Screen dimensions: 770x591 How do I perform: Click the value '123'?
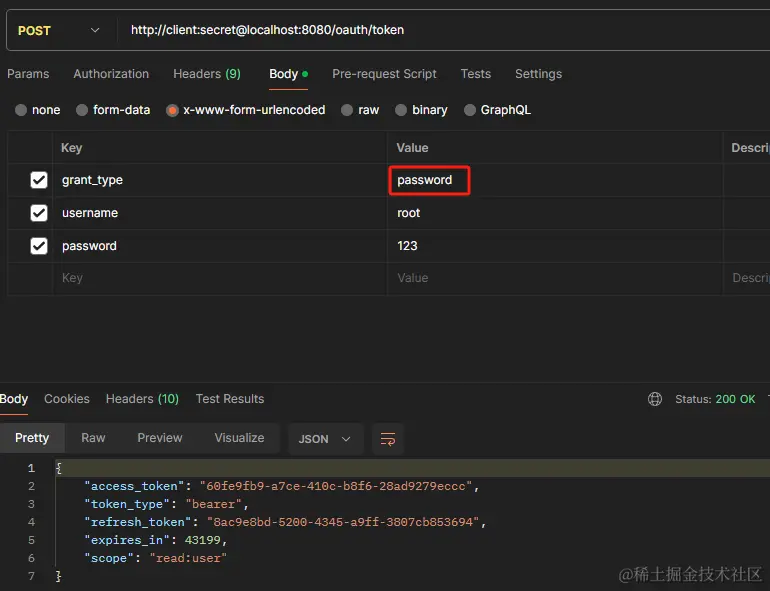coord(407,246)
